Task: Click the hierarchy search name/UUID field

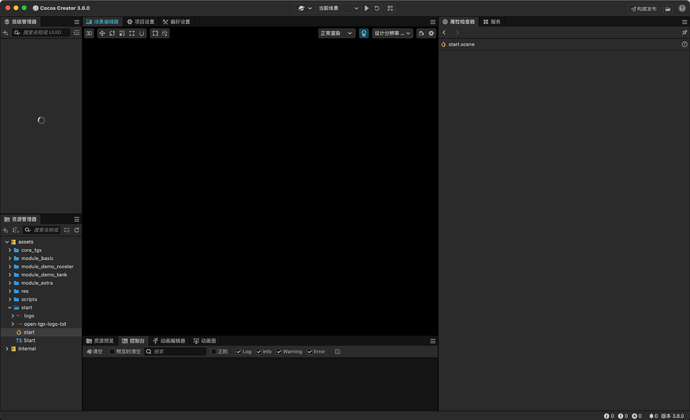Action: click(x=41, y=33)
